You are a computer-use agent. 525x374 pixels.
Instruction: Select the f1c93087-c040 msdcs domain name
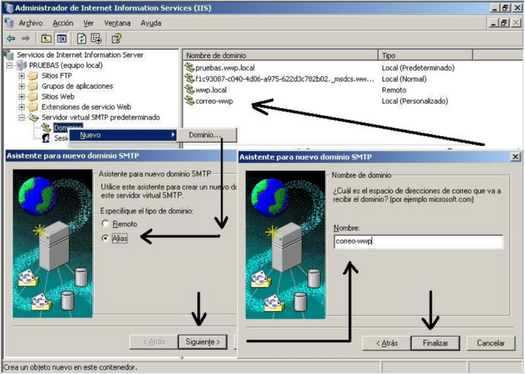click(x=285, y=79)
